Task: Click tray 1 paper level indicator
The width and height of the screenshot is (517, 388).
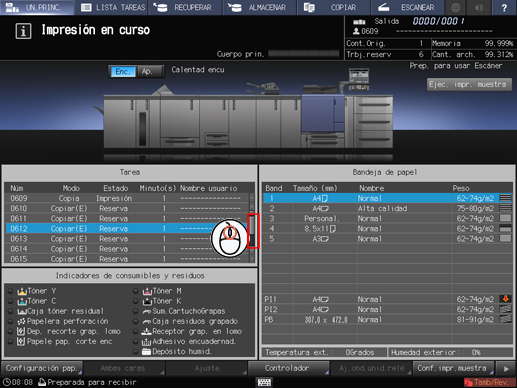Action: click(505, 198)
